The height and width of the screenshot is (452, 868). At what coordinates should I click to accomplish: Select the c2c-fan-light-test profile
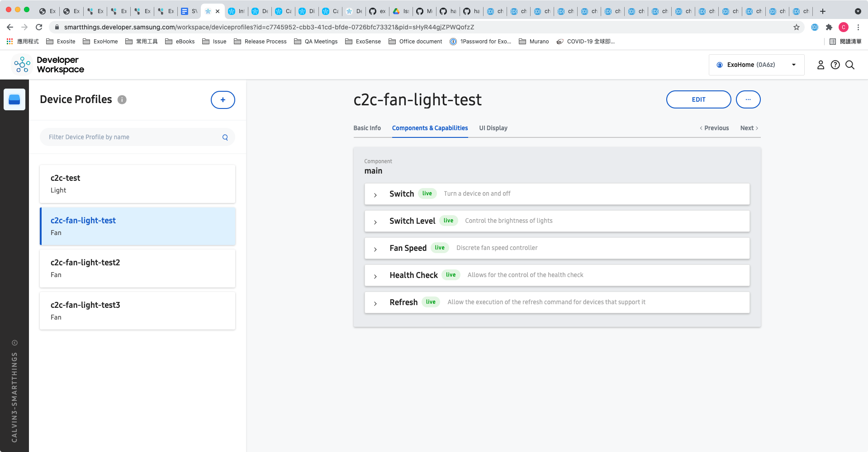pos(138,226)
